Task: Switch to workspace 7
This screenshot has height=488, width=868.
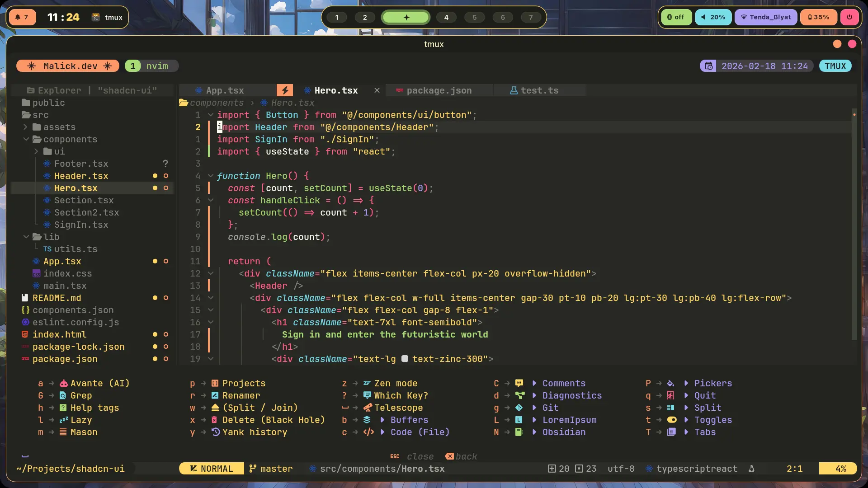Action: 531,18
